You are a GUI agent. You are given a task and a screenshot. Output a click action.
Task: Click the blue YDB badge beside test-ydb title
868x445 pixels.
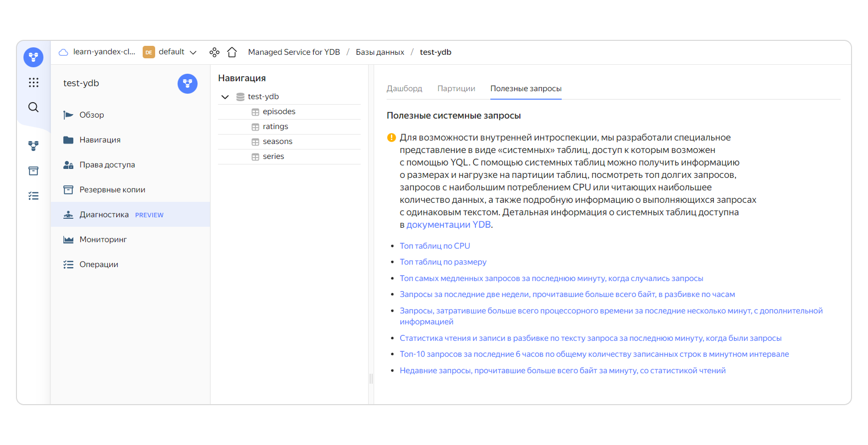188,84
